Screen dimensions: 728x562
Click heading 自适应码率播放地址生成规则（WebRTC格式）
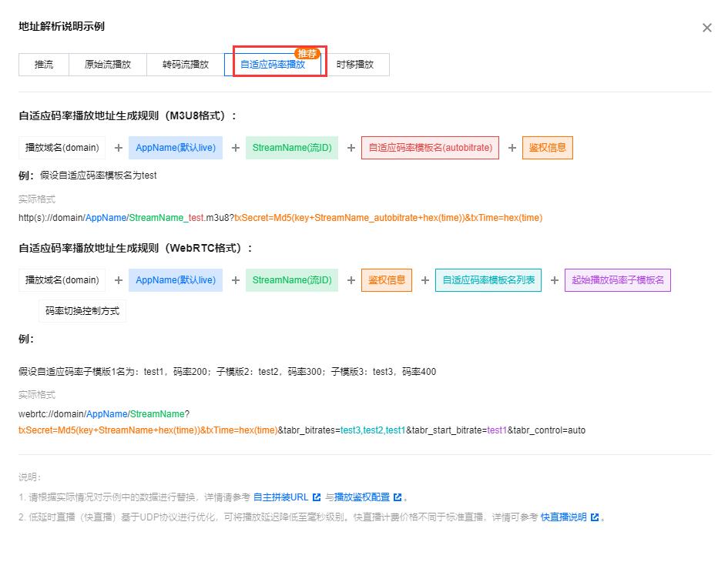point(136,249)
